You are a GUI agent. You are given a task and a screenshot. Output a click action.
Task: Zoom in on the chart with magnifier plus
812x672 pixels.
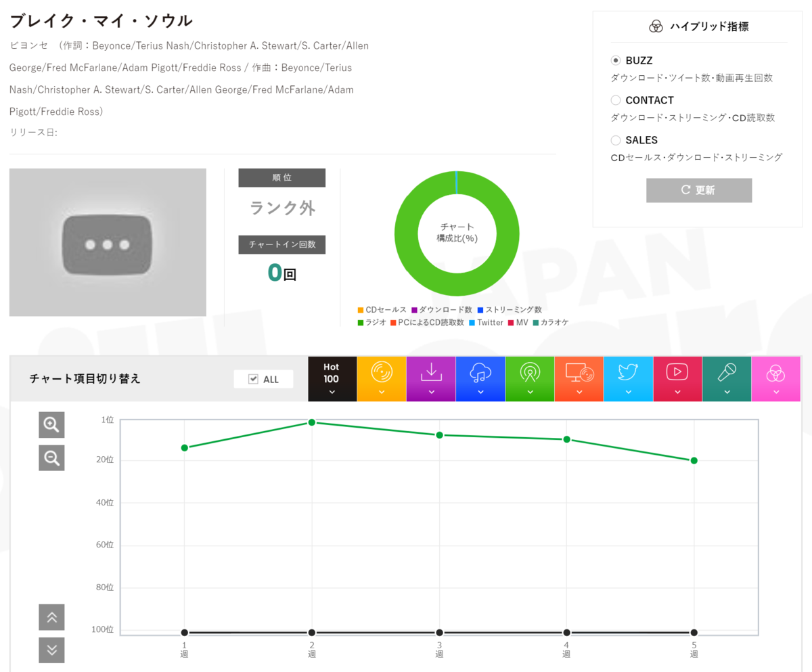pyautogui.click(x=51, y=425)
